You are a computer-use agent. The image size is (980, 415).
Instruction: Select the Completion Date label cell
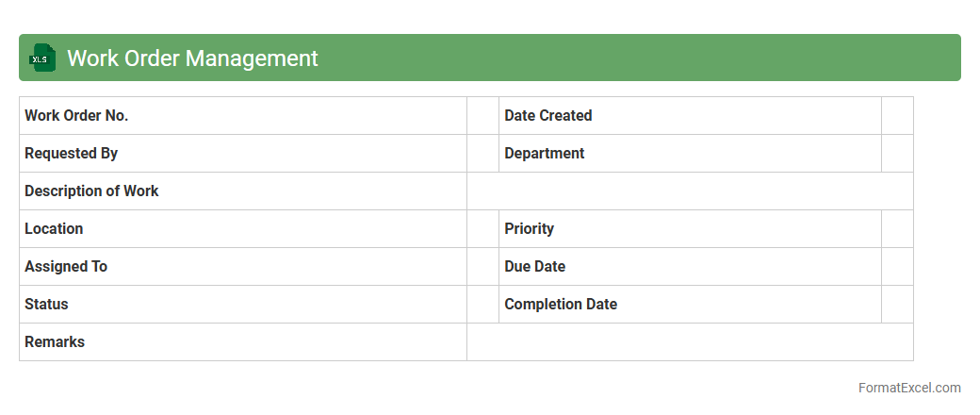(x=690, y=304)
